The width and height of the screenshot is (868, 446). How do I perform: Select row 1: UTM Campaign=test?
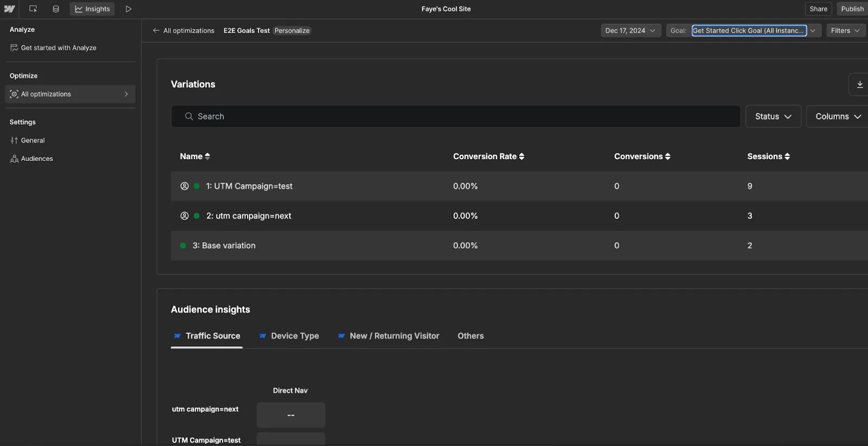click(519, 186)
